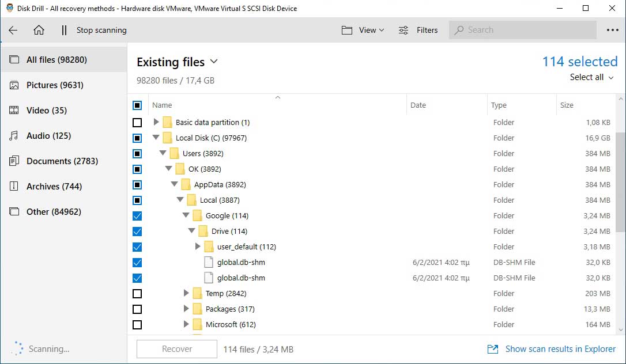This screenshot has height=364, width=626.
Task: Sort by the Name column header
Action: 277,105
